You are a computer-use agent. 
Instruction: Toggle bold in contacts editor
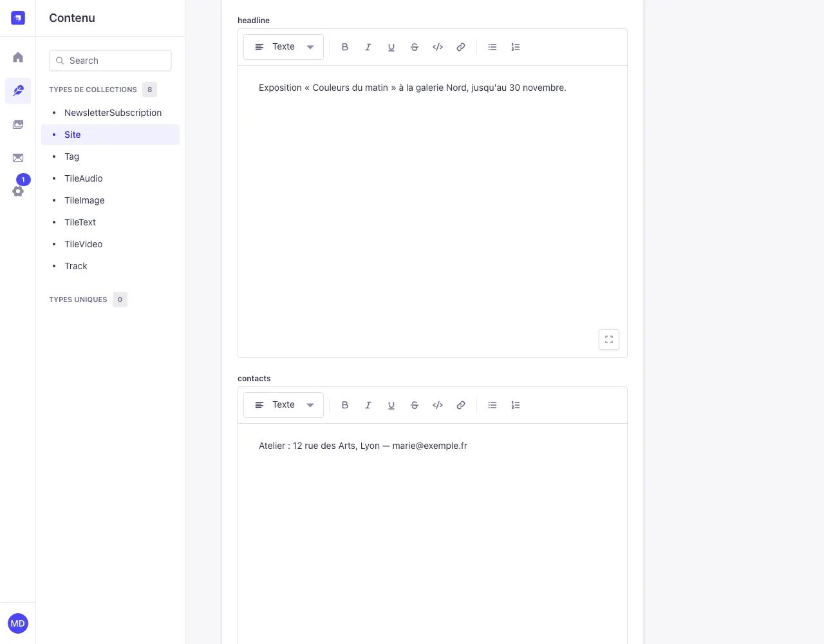coord(345,405)
